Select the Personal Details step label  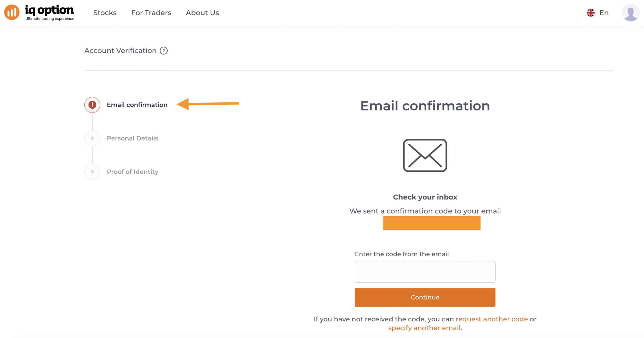132,138
